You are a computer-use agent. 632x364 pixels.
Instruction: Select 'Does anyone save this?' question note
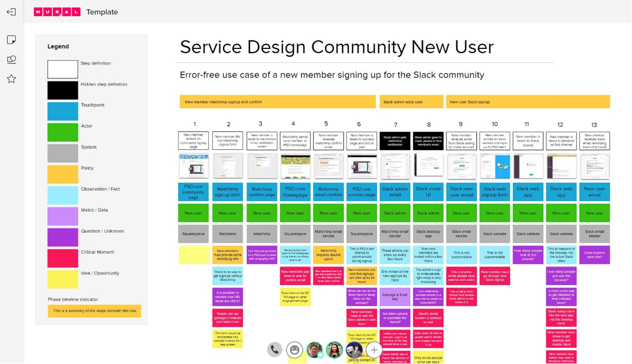[595, 255]
